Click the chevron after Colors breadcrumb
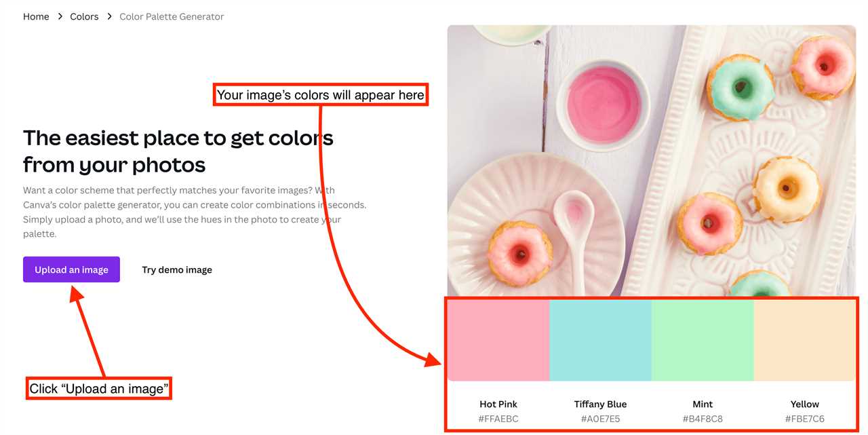This screenshot has width=868, height=435. point(109,16)
